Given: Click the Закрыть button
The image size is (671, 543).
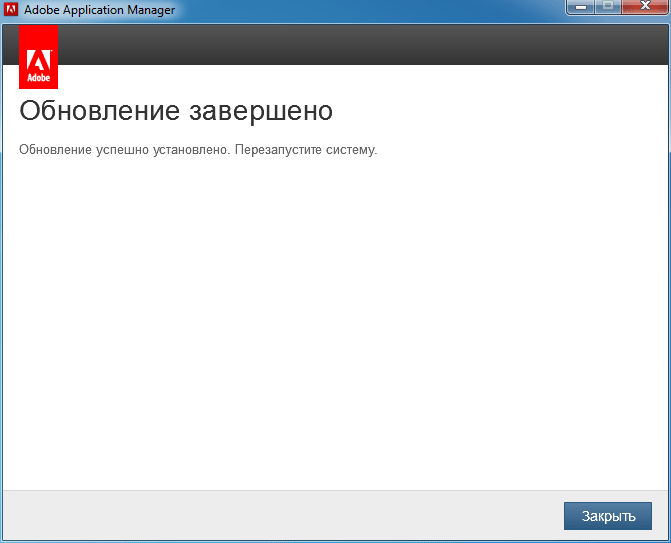Looking at the screenshot, I should (608, 516).
